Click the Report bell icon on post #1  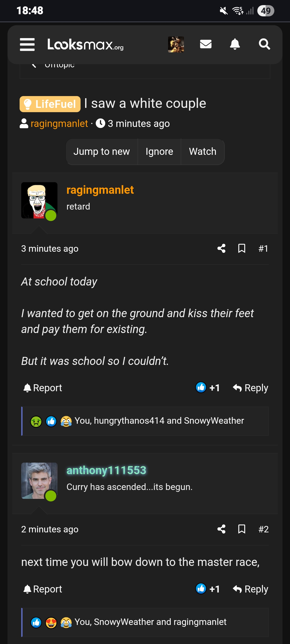click(27, 387)
